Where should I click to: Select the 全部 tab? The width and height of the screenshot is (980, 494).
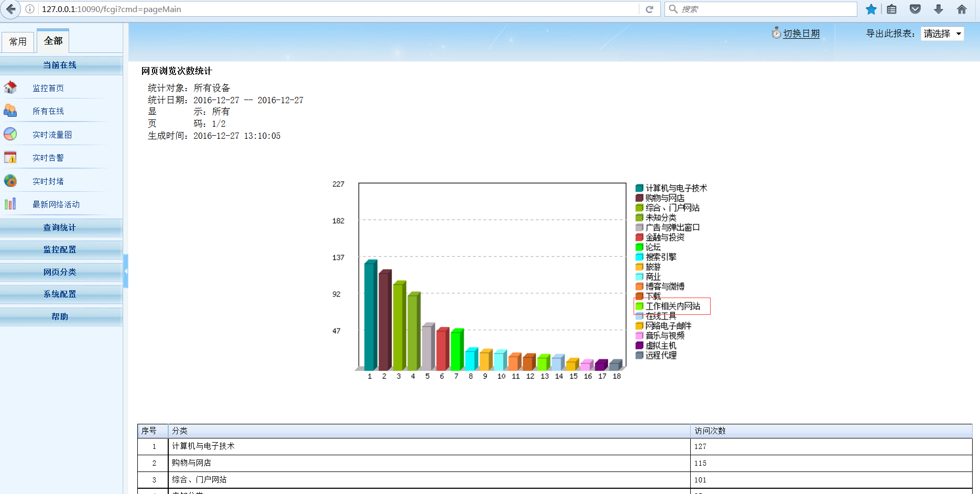click(53, 41)
